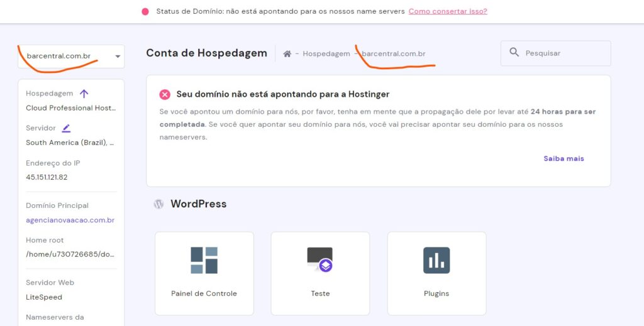Open the Teste staging icon
This screenshot has height=326, width=644.
[319, 259]
